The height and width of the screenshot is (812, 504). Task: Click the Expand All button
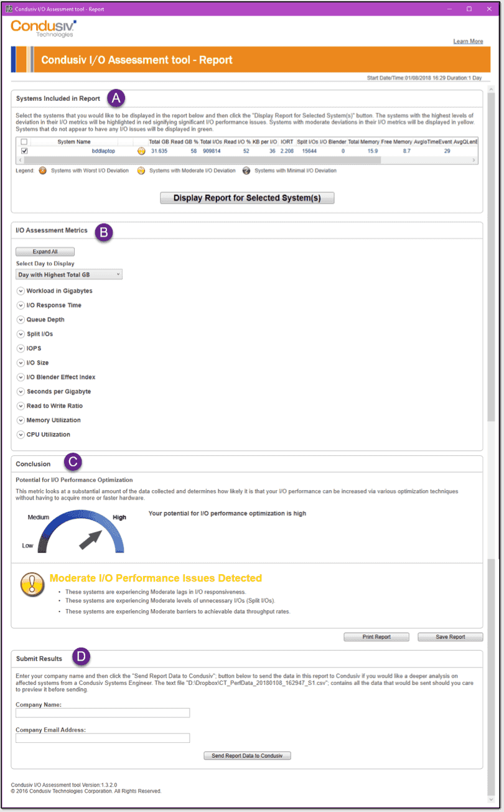(45, 252)
